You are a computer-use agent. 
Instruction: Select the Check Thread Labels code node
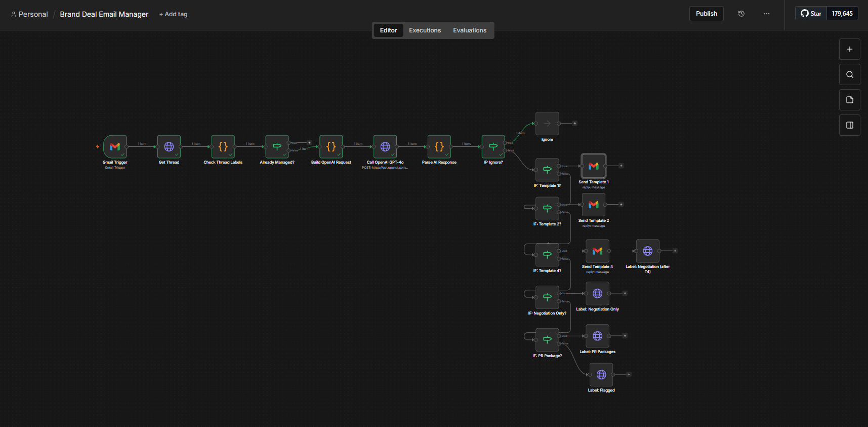coord(223,147)
